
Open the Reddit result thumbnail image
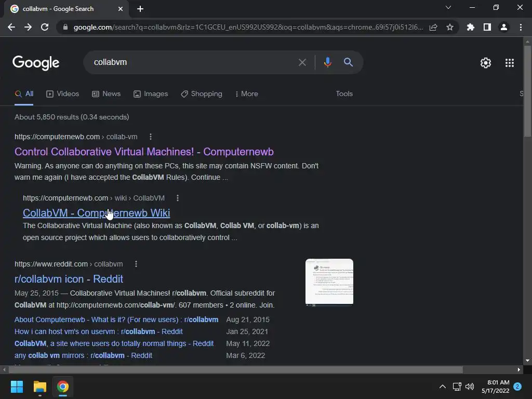click(x=329, y=282)
